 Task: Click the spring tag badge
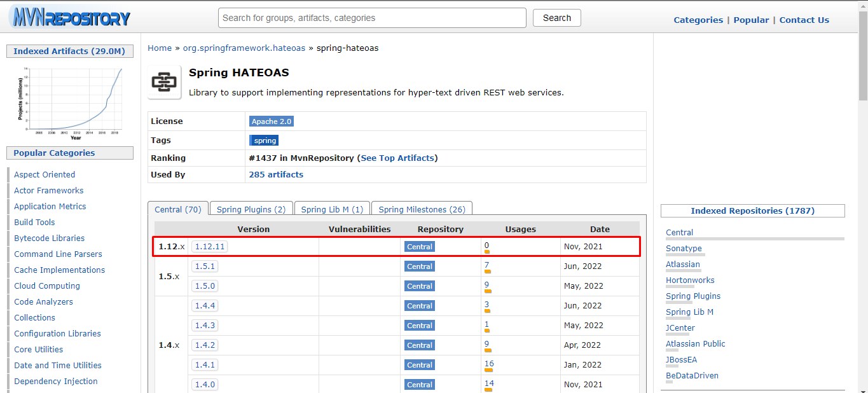[264, 141]
